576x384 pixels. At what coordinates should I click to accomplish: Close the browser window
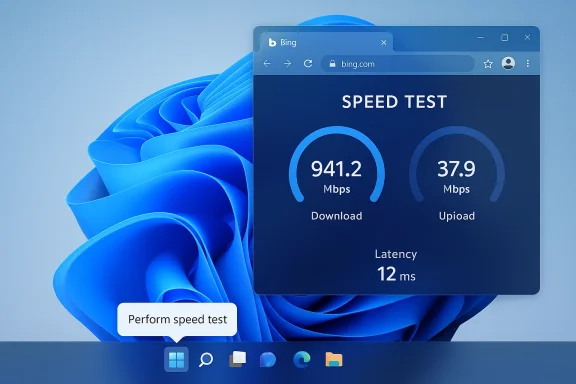(528, 37)
